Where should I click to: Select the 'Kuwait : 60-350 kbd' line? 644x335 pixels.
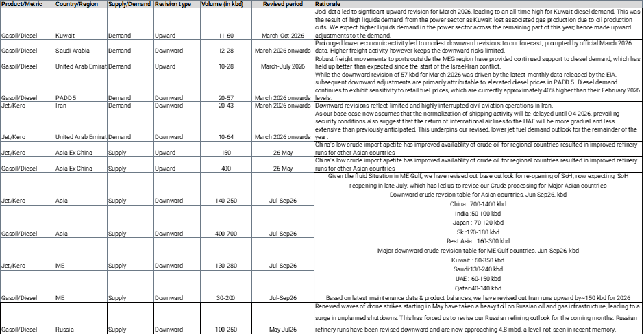pyautogui.click(x=478, y=260)
